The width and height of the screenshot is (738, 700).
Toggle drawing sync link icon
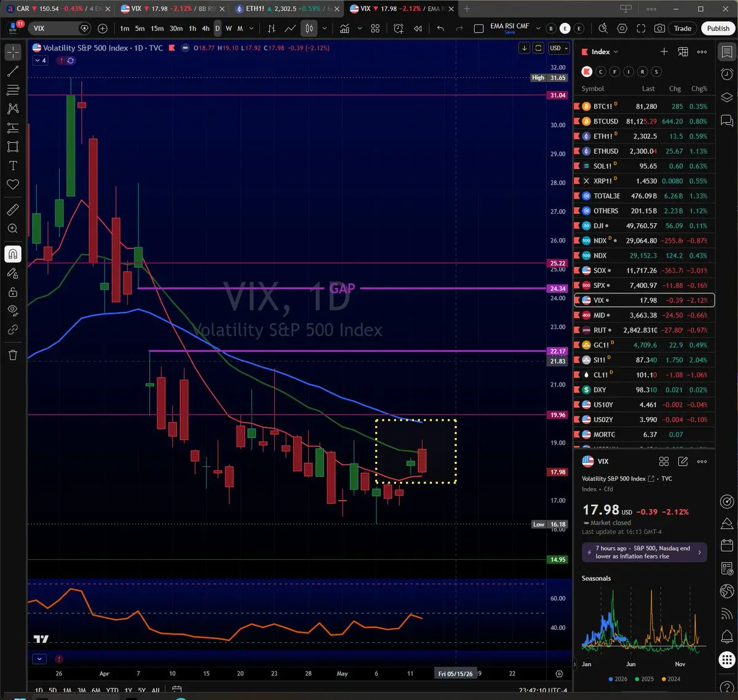click(x=13, y=330)
